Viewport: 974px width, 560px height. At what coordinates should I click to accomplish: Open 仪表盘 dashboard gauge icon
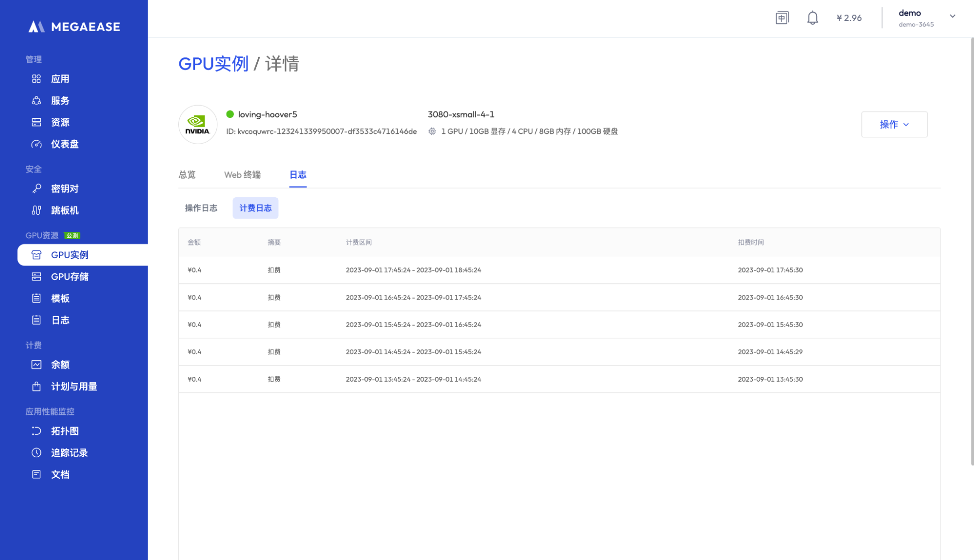tap(37, 144)
